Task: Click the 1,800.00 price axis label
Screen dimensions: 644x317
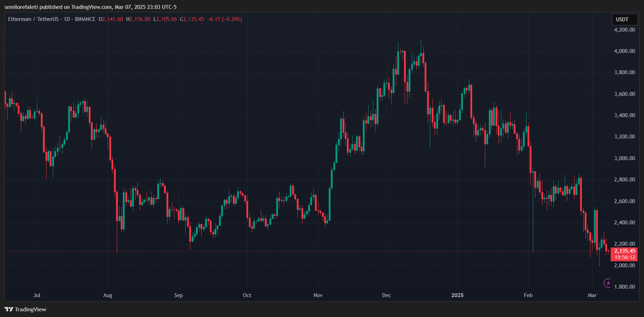Action: 624,287
